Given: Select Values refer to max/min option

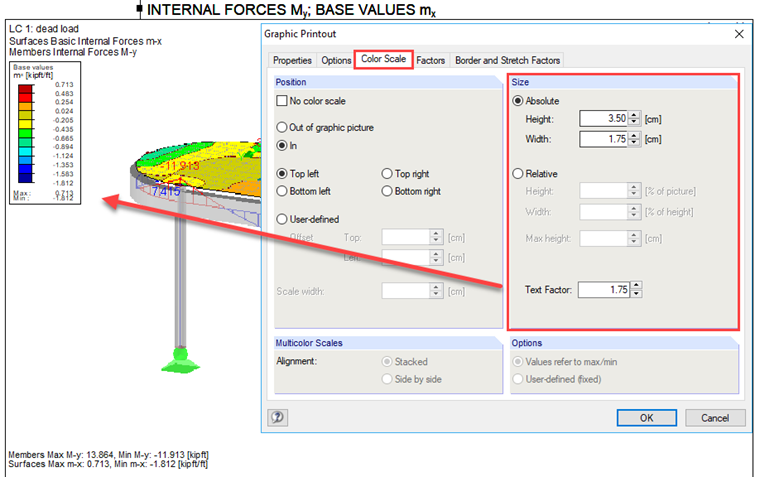Looking at the screenshot, I should tap(518, 362).
